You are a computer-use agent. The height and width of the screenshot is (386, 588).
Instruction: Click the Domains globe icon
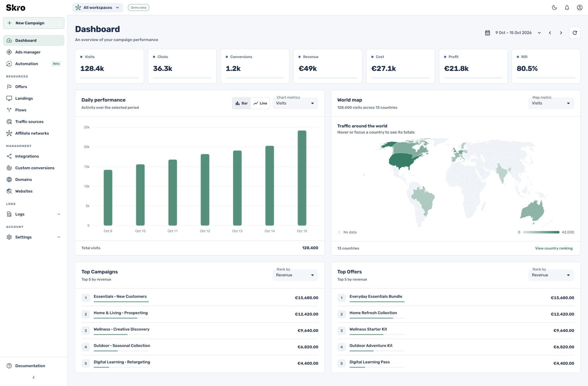pyautogui.click(x=9, y=180)
